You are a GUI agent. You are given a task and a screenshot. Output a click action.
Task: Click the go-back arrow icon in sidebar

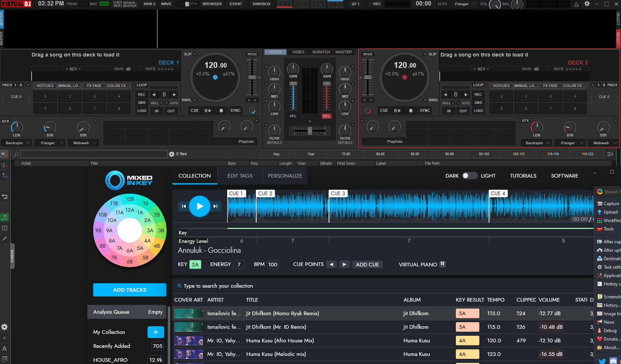[4, 197]
